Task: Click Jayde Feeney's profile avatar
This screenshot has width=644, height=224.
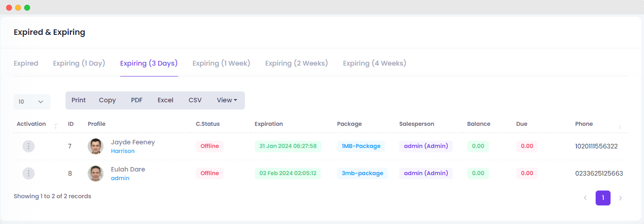Action: pyautogui.click(x=95, y=146)
